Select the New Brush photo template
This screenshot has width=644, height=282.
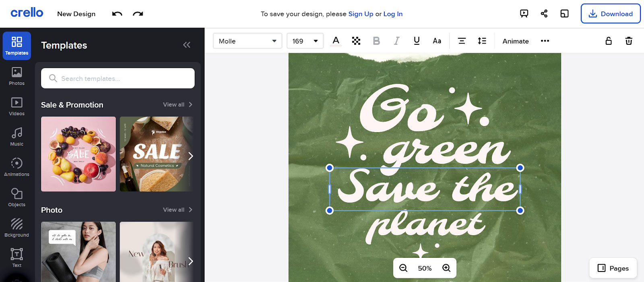pos(157,252)
